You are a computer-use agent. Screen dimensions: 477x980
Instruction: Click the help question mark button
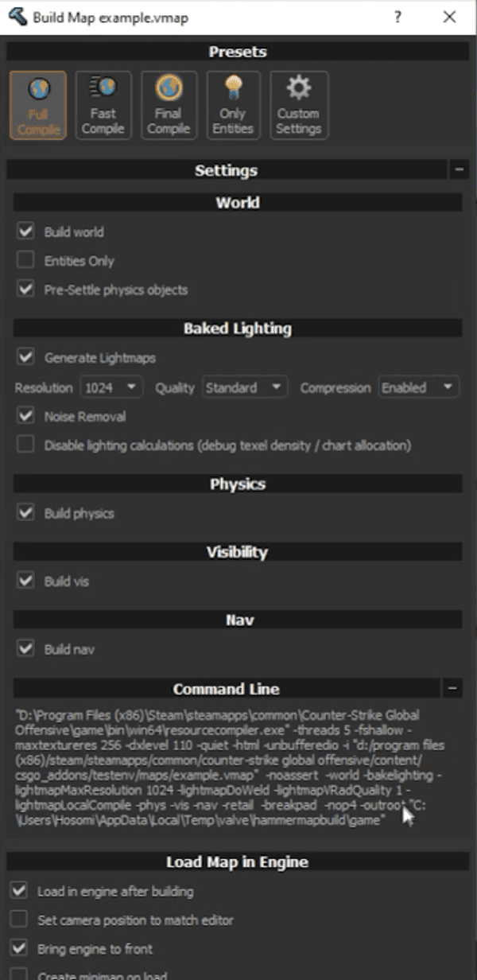coord(397,17)
